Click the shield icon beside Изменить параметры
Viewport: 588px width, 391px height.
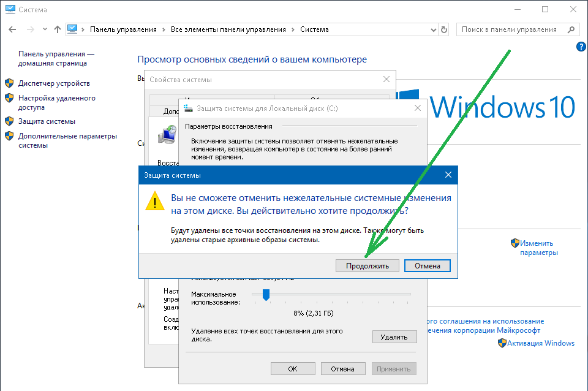pyautogui.click(x=515, y=243)
